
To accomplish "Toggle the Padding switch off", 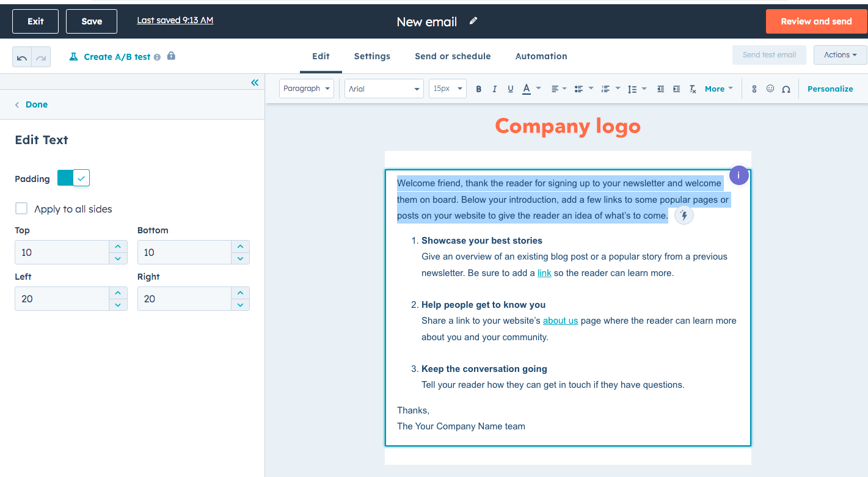I will 73,178.
